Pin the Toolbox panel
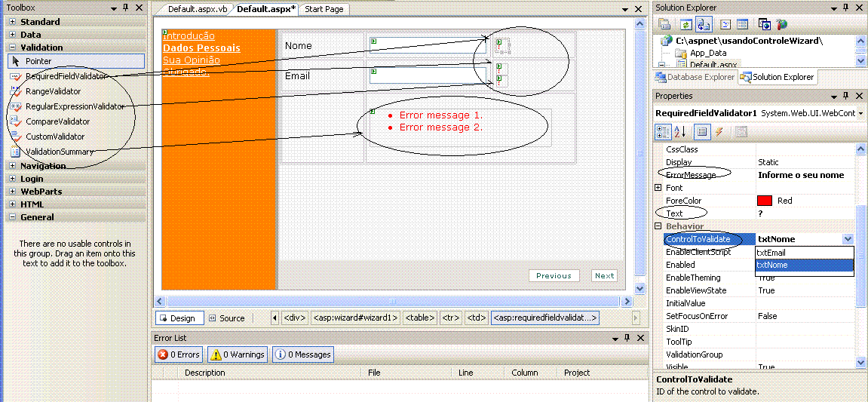Screen dimensions: 868x402 click(126, 8)
